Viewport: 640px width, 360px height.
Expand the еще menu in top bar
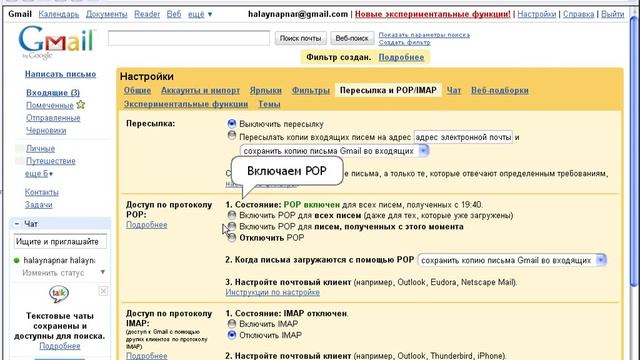pos(200,14)
